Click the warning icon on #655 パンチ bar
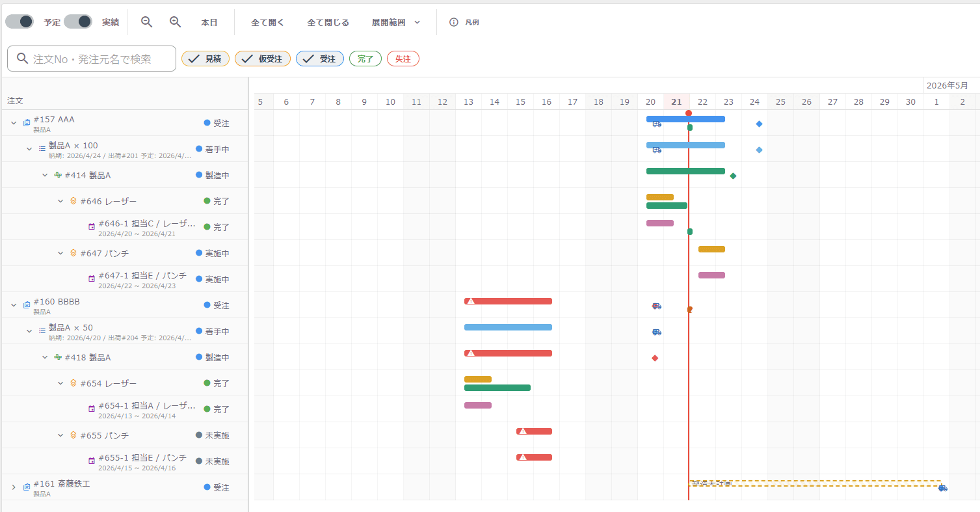 tap(523, 431)
